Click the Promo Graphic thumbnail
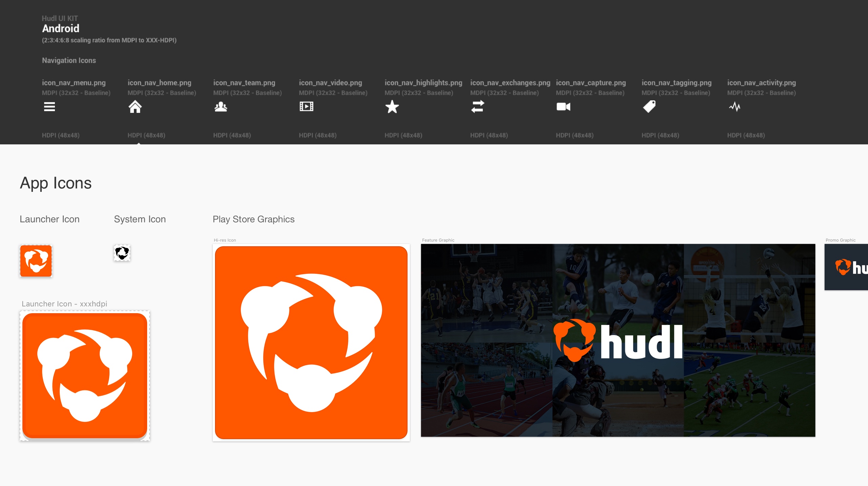This screenshot has width=868, height=486. coord(846,267)
